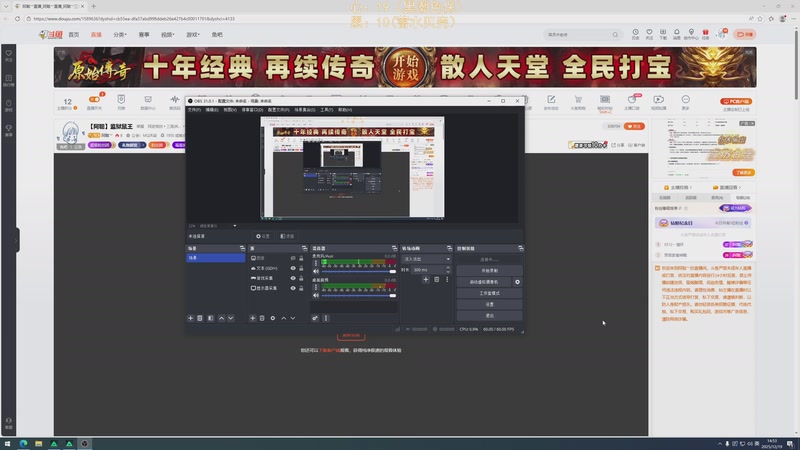
Task: Open Microsoft Edge from the taskbar
Action: coord(23,444)
